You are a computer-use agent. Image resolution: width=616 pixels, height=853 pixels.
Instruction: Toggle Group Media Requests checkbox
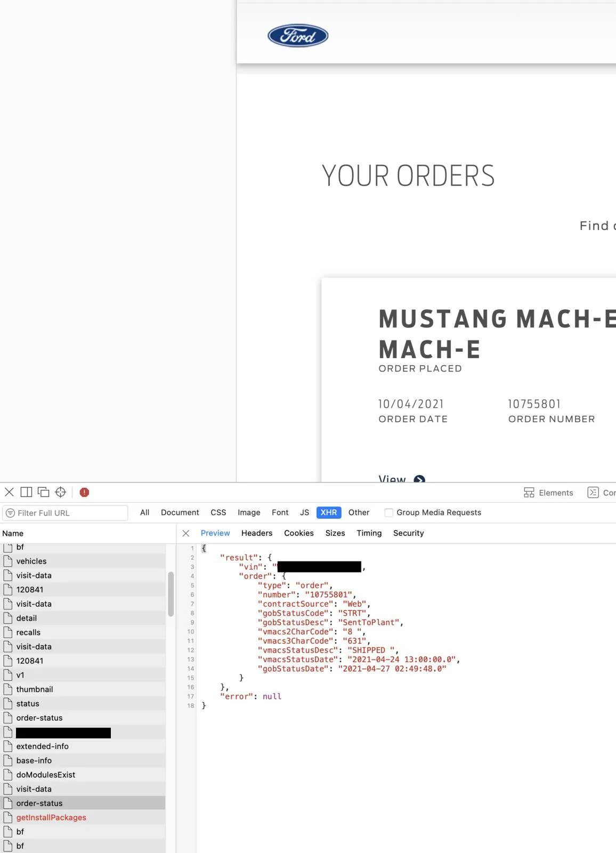(x=389, y=513)
